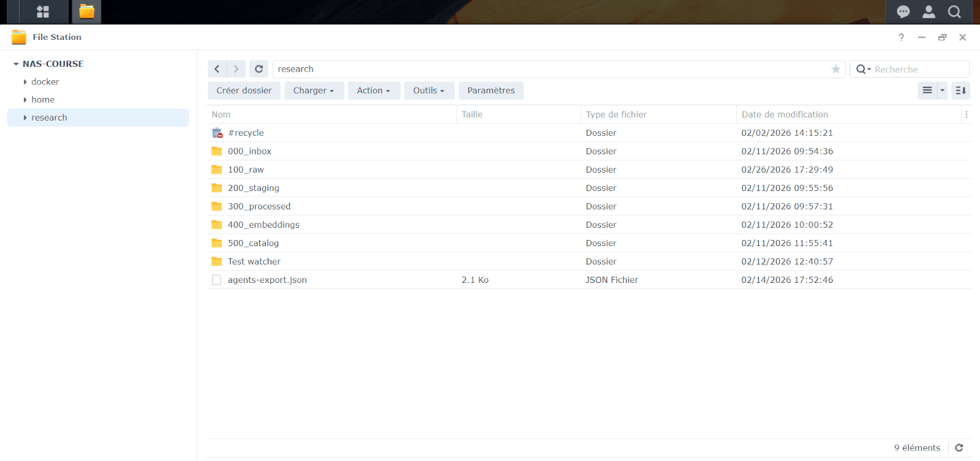Click the sort order icon
This screenshot has width=980, height=461.
(x=961, y=91)
